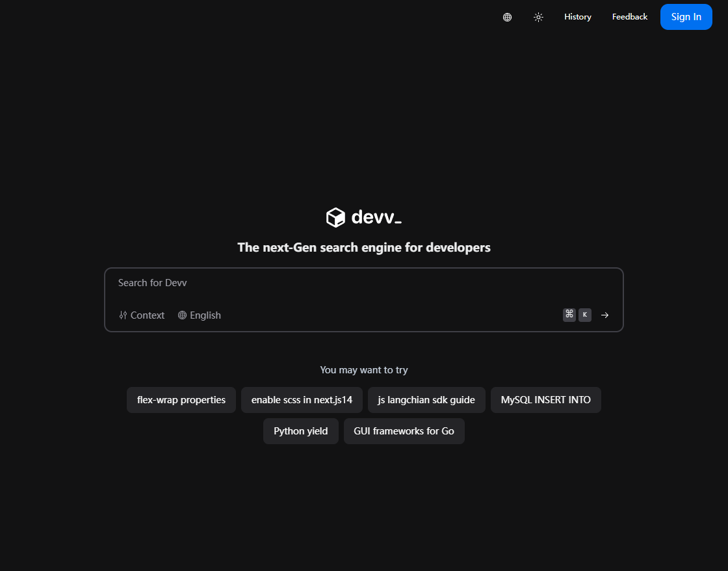728x571 pixels.
Task: Change the English search language selector
Action: coord(199,315)
